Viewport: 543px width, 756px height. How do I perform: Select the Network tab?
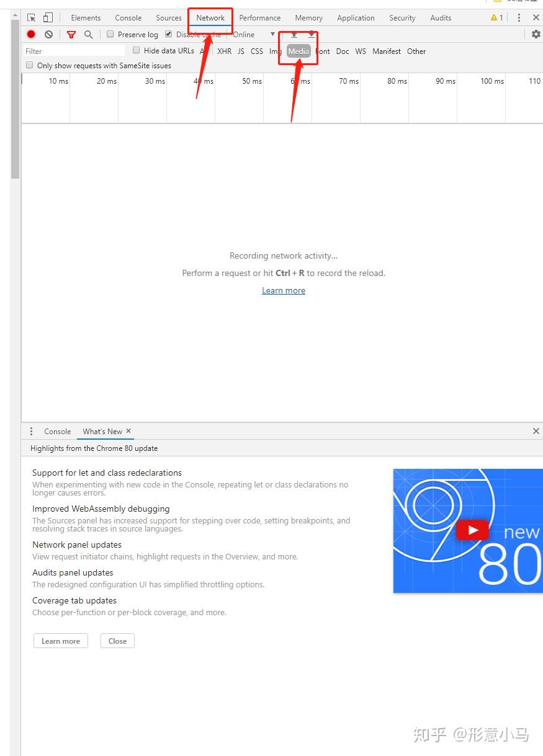210,18
